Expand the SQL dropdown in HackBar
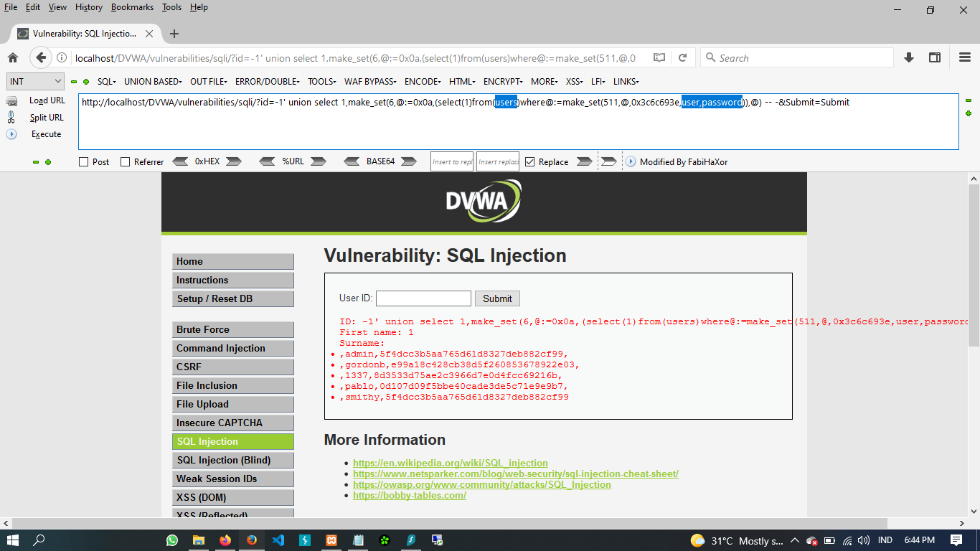This screenshot has height=551, width=980. pyautogui.click(x=107, y=82)
